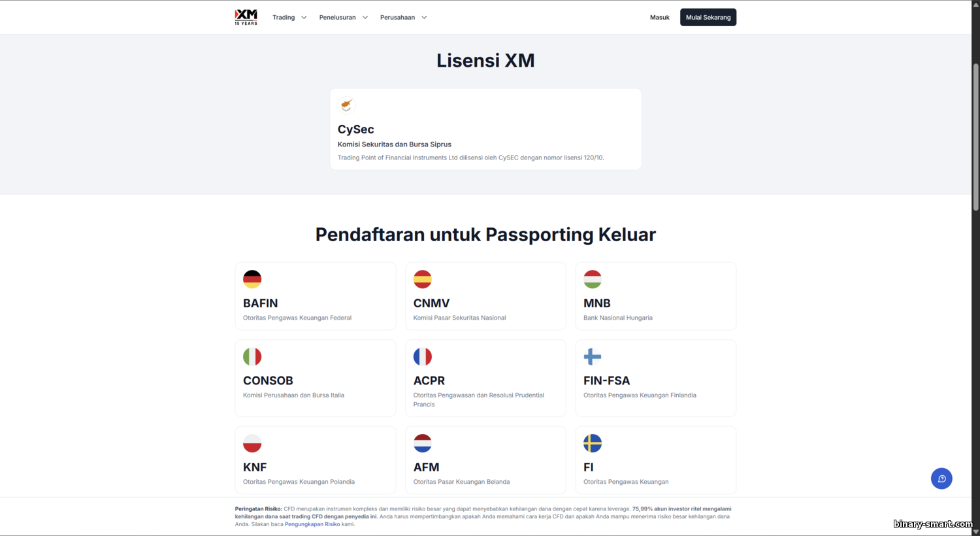The height and width of the screenshot is (536, 980).
Task: Click the XM logo in the header
Action: (246, 17)
